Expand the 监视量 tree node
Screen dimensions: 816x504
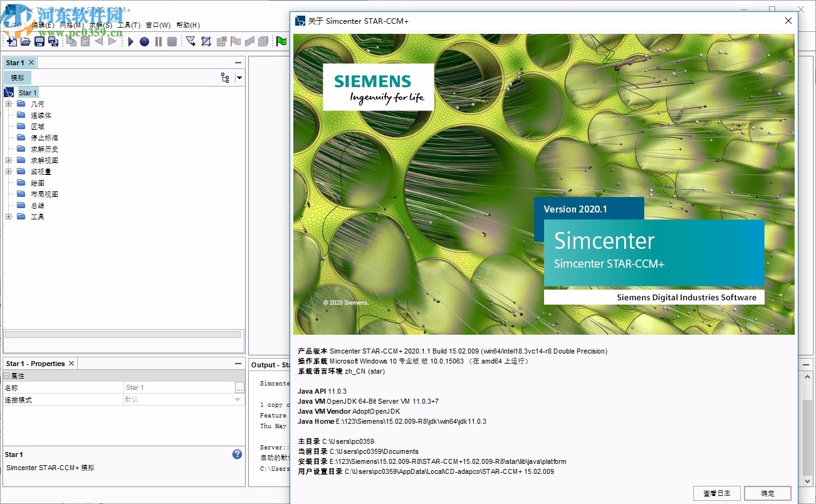9,172
